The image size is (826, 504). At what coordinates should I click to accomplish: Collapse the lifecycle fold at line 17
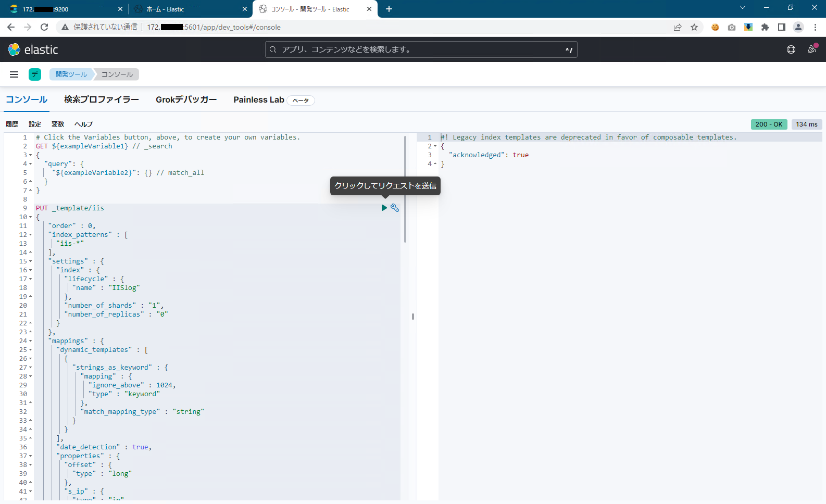point(30,279)
